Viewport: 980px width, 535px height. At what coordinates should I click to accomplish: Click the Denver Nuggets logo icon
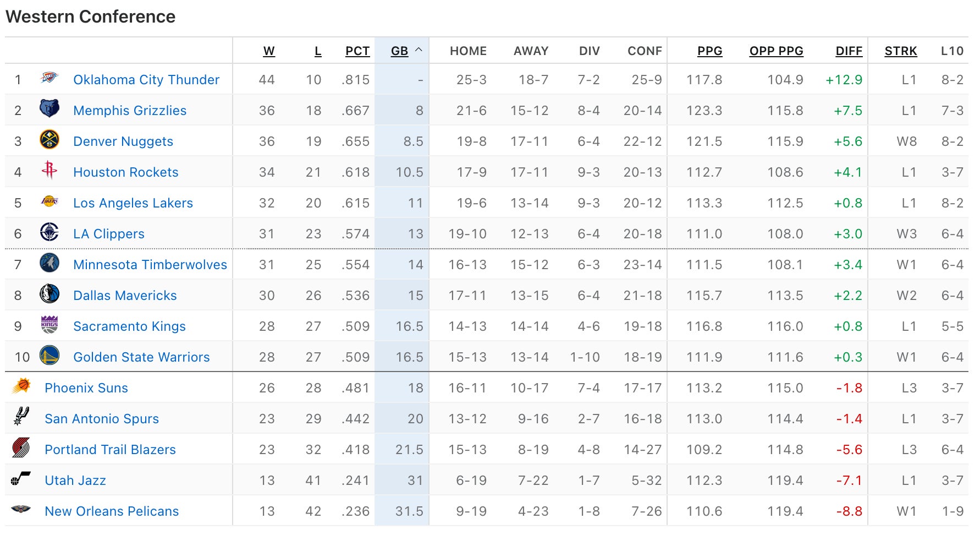pyautogui.click(x=49, y=140)
